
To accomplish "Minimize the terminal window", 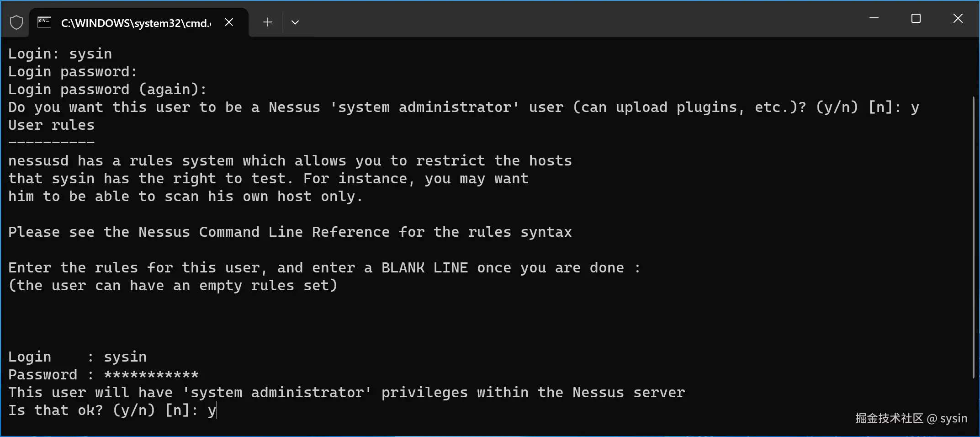I will tap(874, 18).
